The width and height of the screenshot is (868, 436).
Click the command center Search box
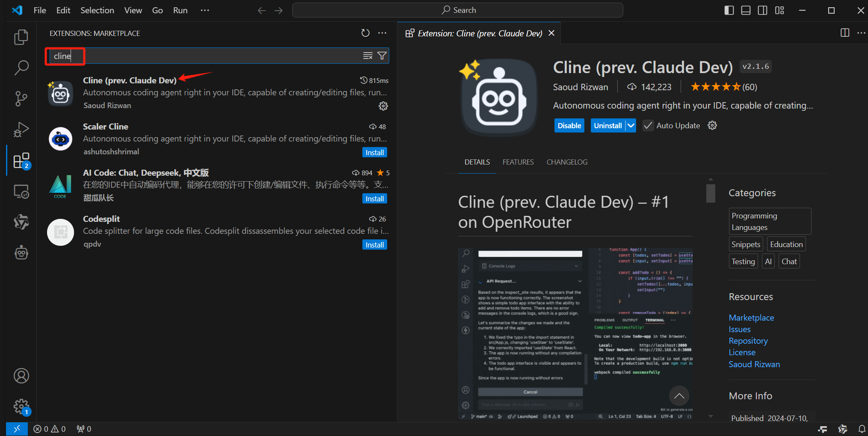[457, 10]
